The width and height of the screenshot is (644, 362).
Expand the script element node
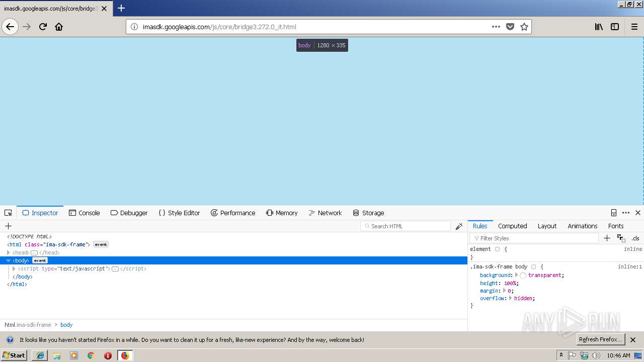point(14,268)
